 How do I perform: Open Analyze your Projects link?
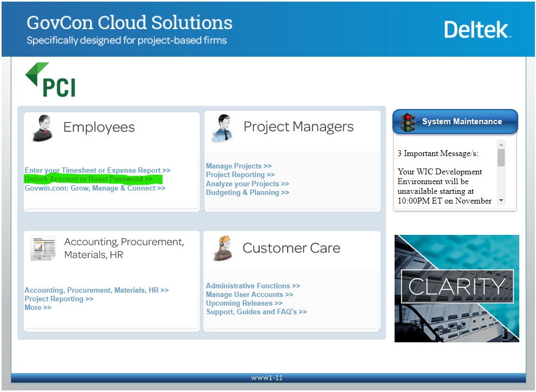point(247,184)
